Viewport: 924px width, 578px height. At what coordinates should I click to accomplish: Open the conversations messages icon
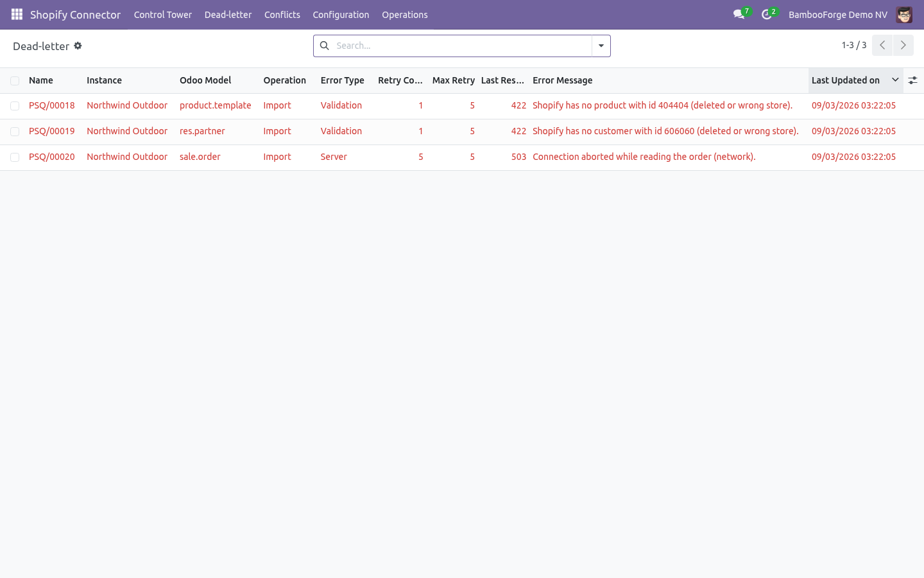coord(739,14)
